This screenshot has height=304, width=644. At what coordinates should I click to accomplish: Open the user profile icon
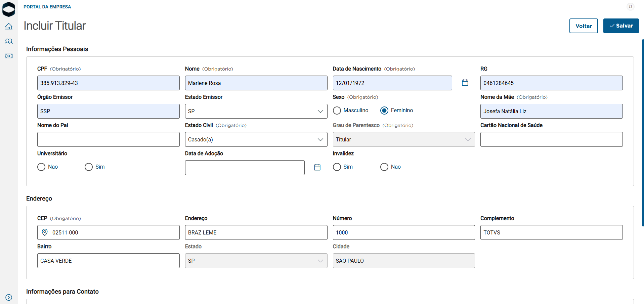click(x=630, y=6)
